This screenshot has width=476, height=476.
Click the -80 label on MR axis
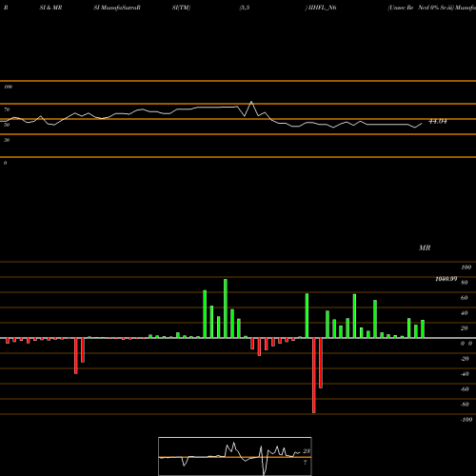coord(465,405)
